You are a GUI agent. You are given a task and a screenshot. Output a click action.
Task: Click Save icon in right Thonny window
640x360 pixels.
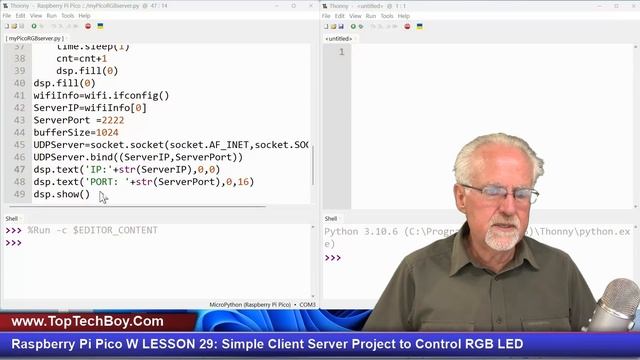click(x=341, y=27)
